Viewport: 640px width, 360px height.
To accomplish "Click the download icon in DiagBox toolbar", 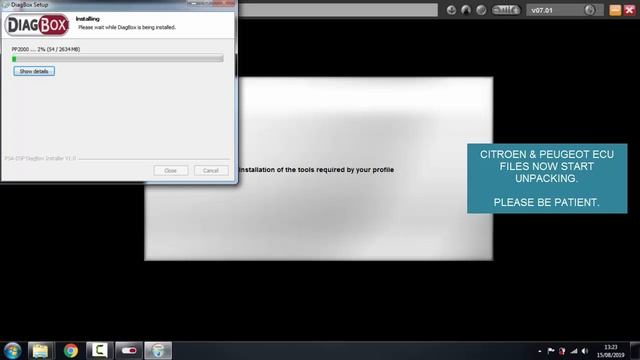I will point(451,10).
